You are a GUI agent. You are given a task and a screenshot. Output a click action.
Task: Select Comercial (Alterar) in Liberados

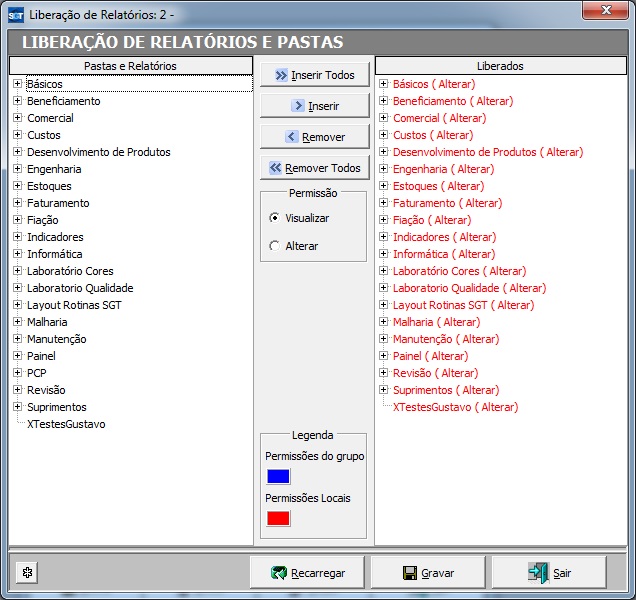click(440, 118)
